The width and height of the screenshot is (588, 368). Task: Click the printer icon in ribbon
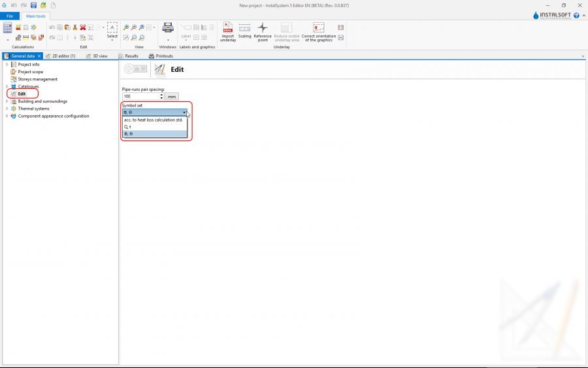point(167,27)
